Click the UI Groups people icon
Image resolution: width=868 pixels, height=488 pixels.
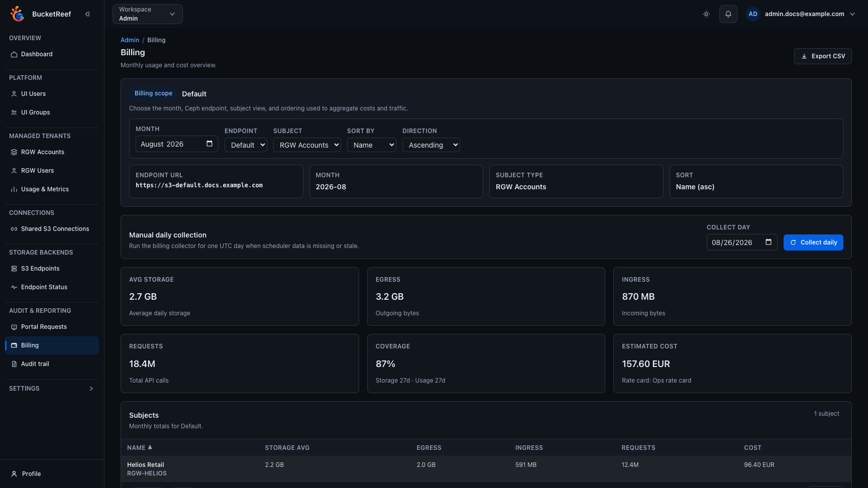tap(14, 112)
